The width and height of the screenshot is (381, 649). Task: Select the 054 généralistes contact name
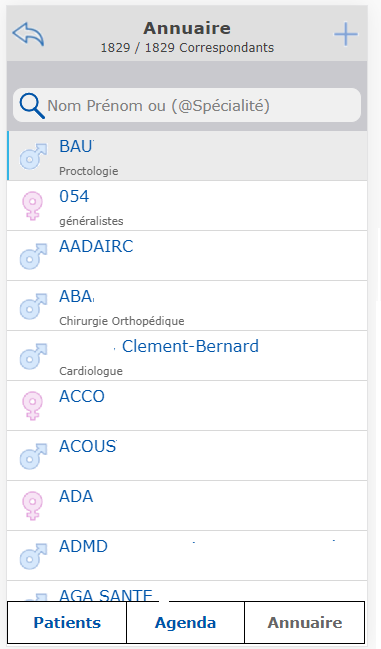[74, 196]
